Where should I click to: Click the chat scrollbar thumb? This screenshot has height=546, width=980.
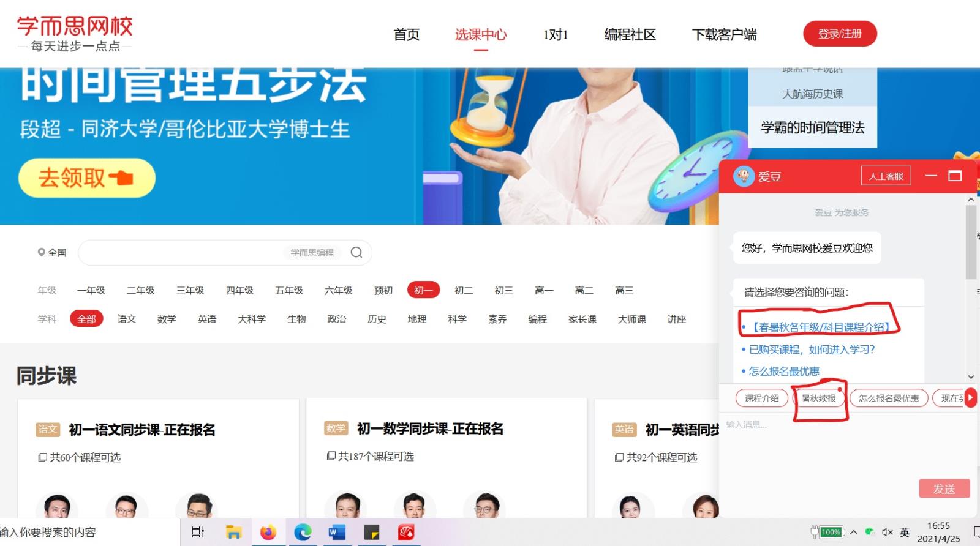(971, 242)
